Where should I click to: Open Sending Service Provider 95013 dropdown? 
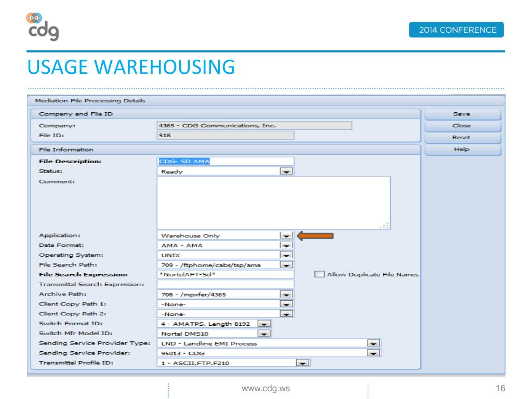[373, 353]
